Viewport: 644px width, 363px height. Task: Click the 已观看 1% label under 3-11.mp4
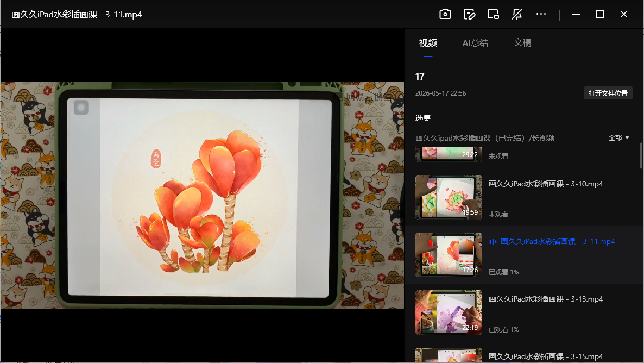(x=503, y=272)
